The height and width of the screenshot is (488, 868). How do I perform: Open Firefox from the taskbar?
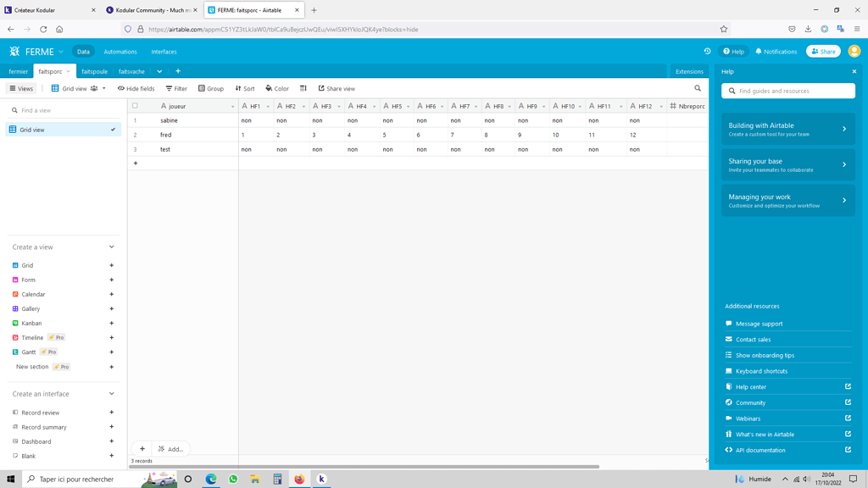299,479
